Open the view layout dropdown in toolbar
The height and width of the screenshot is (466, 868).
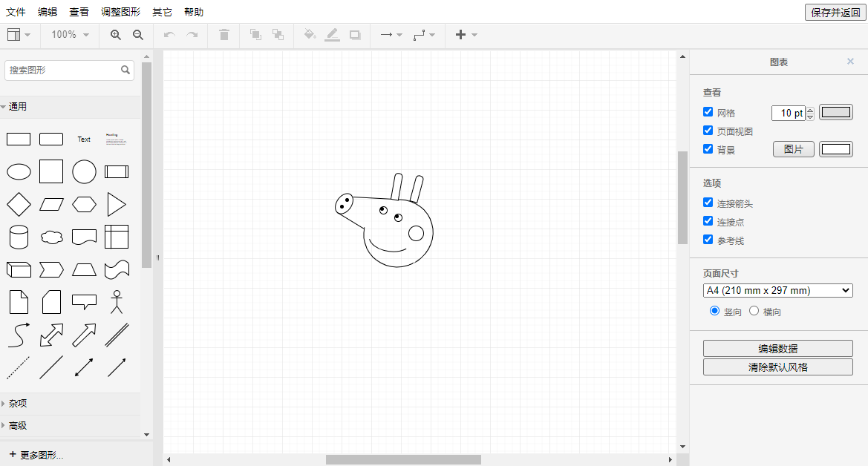[x=19, y=35]
